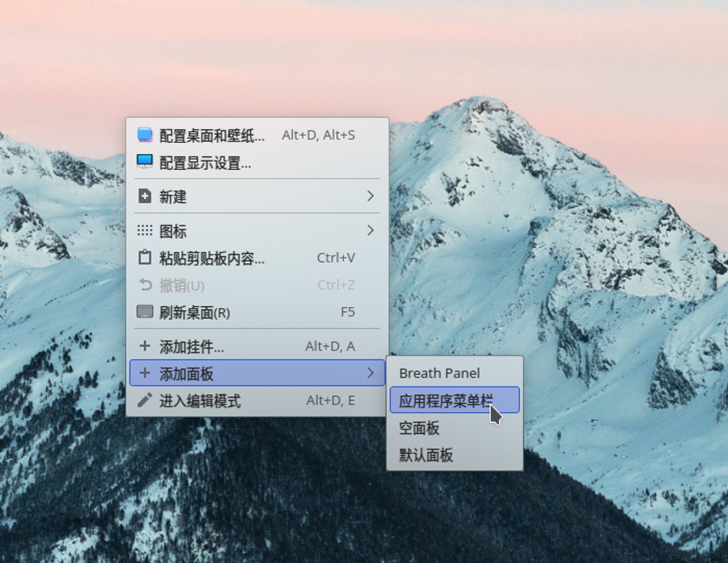
Task: Click the Ctrl+Z shortcut label
Action: pos(336,285)
